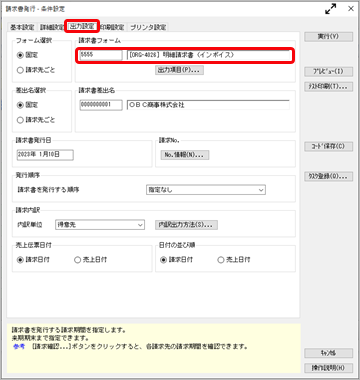Click the form code field 5555
360x380 pixels.
(x=101, y=55)
